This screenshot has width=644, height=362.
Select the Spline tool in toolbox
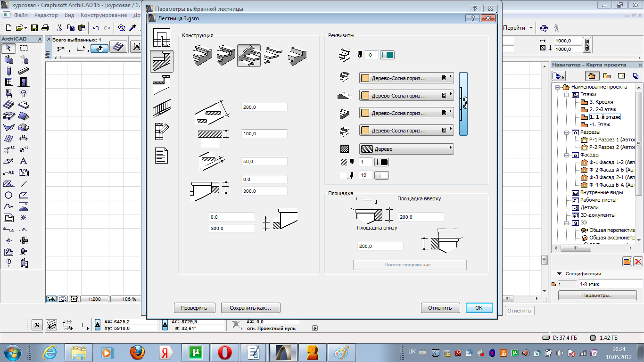8,206
